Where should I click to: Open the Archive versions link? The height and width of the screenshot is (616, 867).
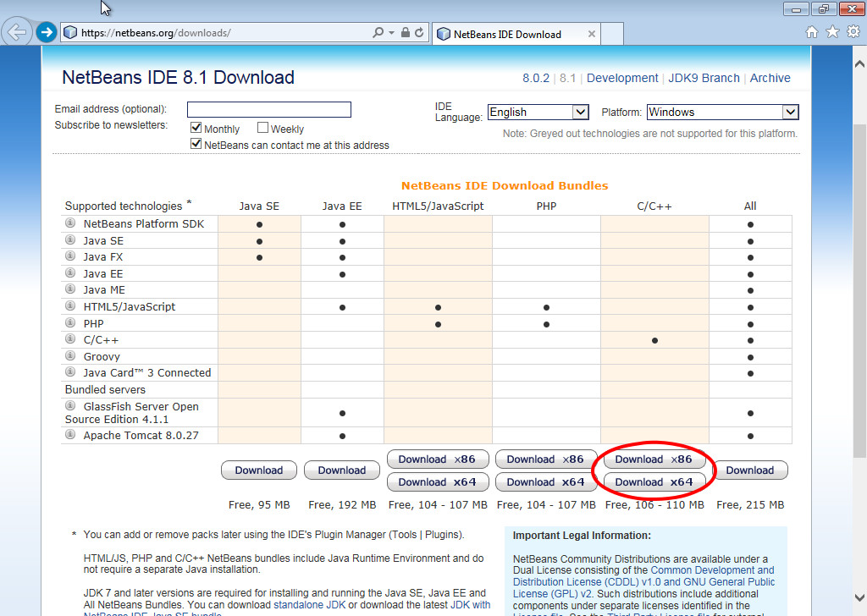coord(770,78)
